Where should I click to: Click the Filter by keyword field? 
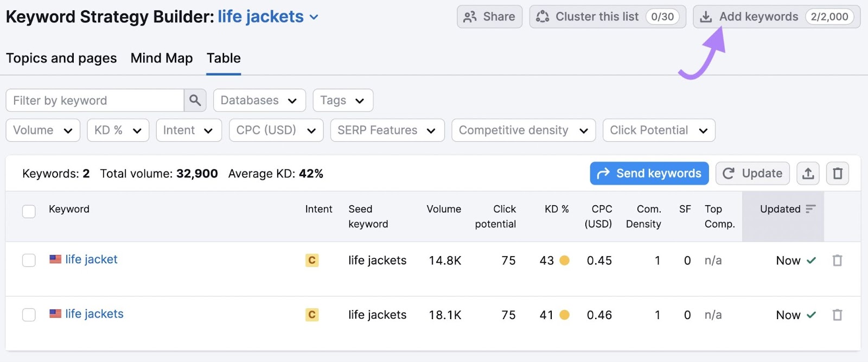(x=95, y=100)
